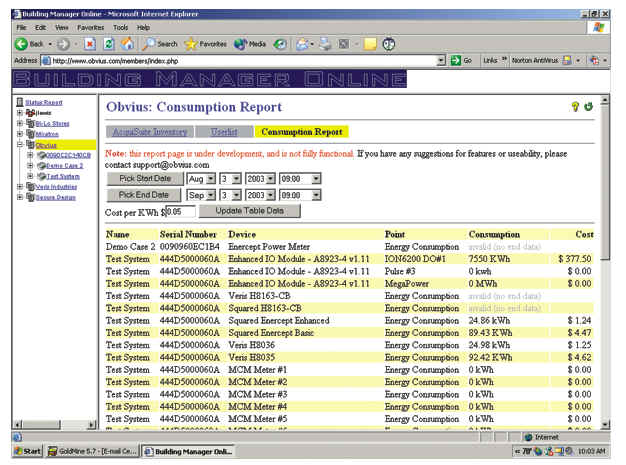This screenshot has height=465, width=626.
Task: Open the end day dropdown
Action: click(236, 195)
